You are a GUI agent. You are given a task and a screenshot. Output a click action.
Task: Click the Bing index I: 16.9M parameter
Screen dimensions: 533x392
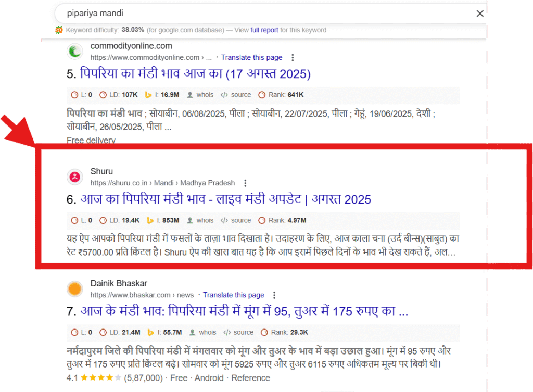(x=162, y=95)
